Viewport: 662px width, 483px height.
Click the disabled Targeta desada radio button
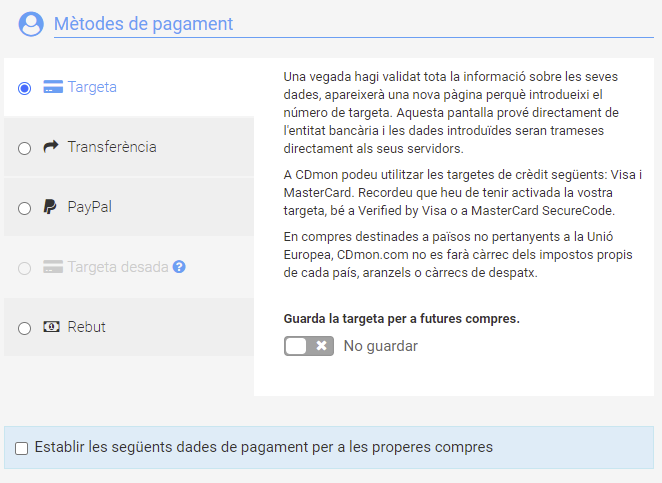click(x=24, y=268)
